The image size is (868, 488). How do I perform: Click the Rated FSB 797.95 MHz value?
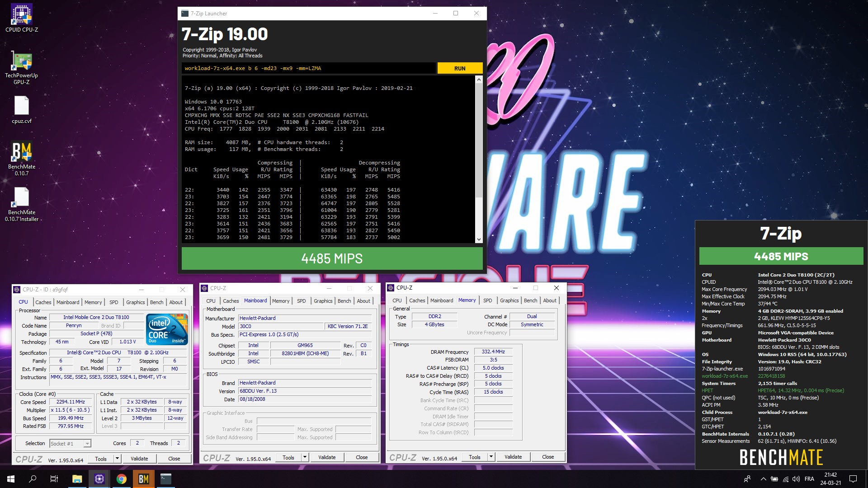click(x=71, y=426)
